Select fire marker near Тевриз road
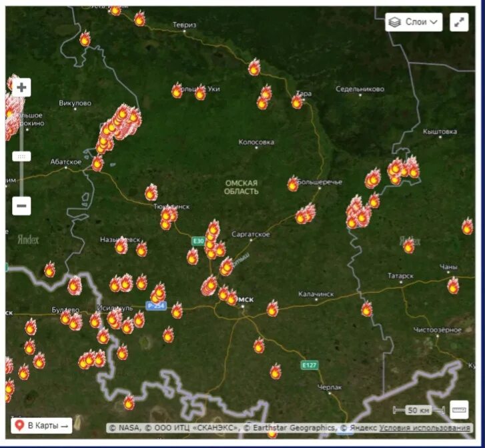The width and height of the screenshot is (485, 448). [x=140, y=19]
